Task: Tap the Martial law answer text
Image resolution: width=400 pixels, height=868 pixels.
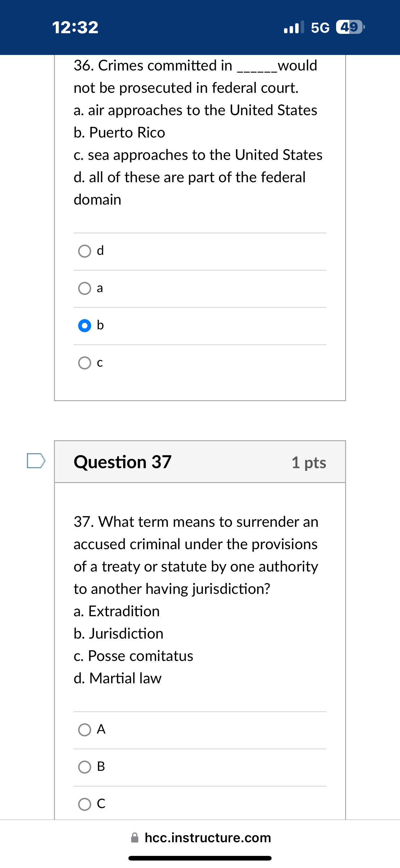Action: 118,678
